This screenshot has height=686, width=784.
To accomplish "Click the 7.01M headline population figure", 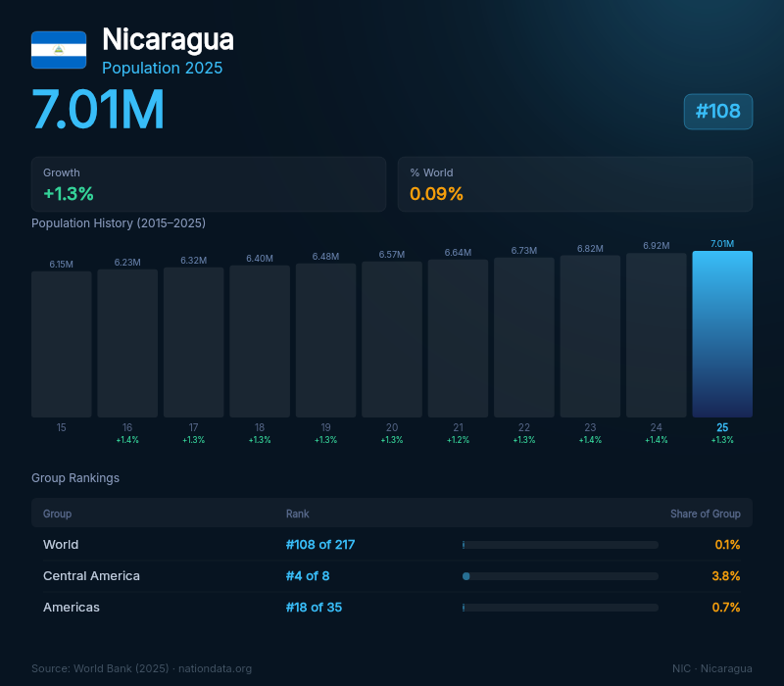I will point(98,109).
